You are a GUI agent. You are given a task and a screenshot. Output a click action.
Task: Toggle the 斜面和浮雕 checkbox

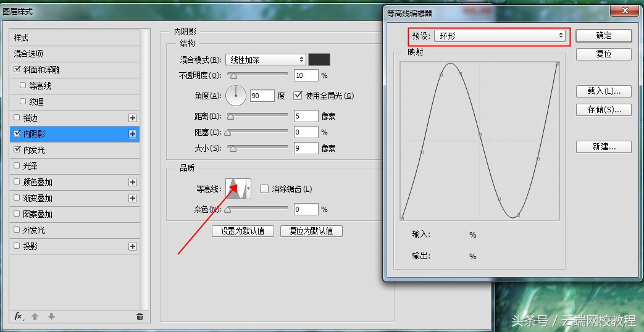17,69
